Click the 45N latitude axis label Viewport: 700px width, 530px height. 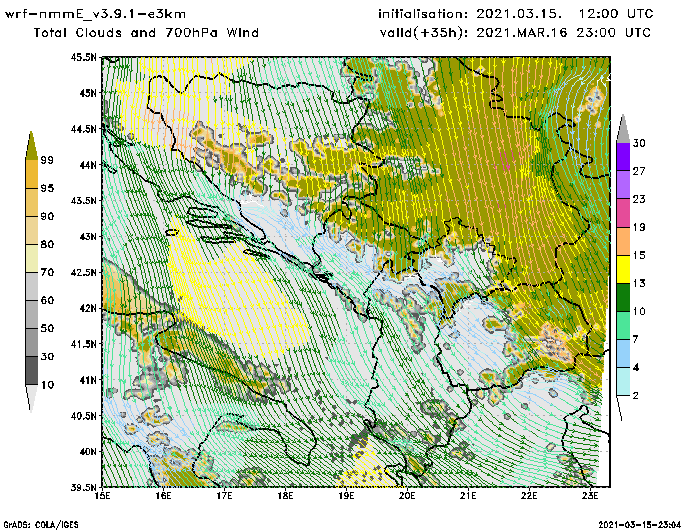click(88, 93)
